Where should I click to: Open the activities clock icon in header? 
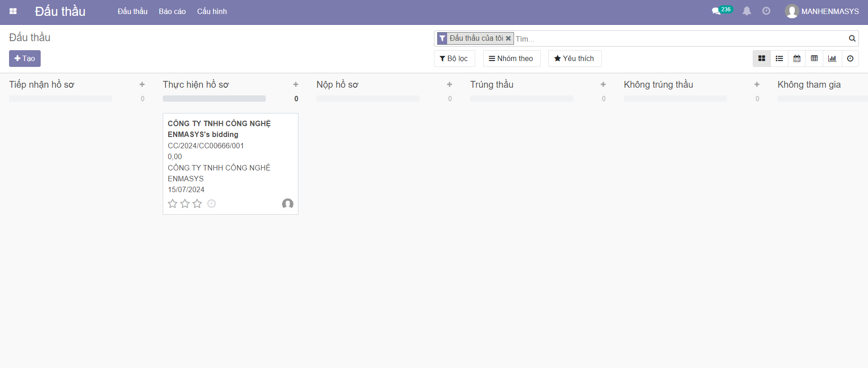click(766, 11)
